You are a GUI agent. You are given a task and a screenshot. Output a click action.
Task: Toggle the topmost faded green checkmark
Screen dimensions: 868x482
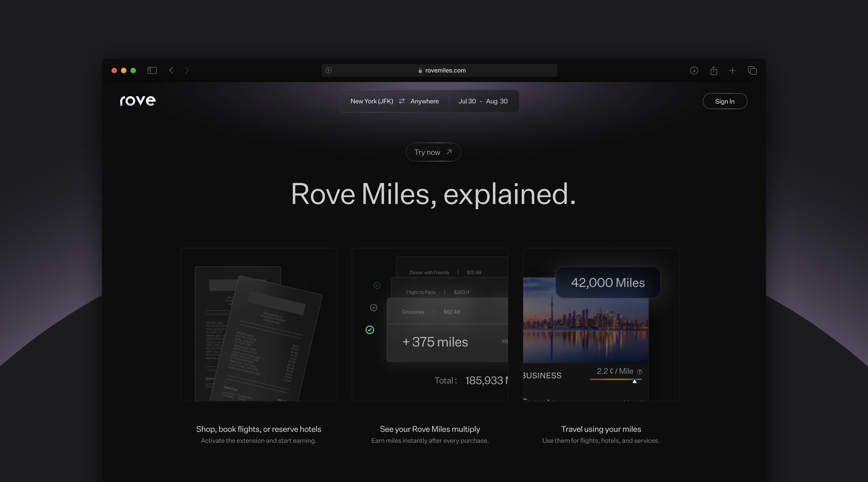pyautogui.click(x=377, y=285)
